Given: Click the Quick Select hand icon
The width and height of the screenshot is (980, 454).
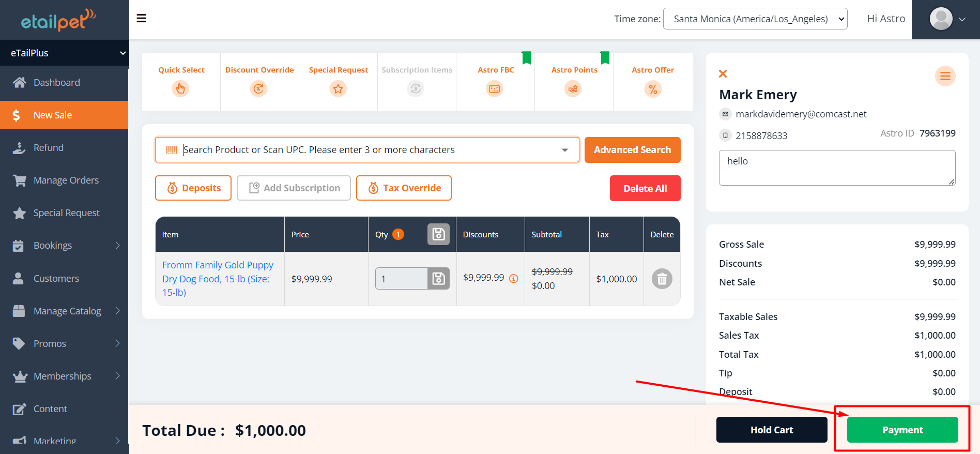Looking at the screenshot, I should [x=180, y=89].
